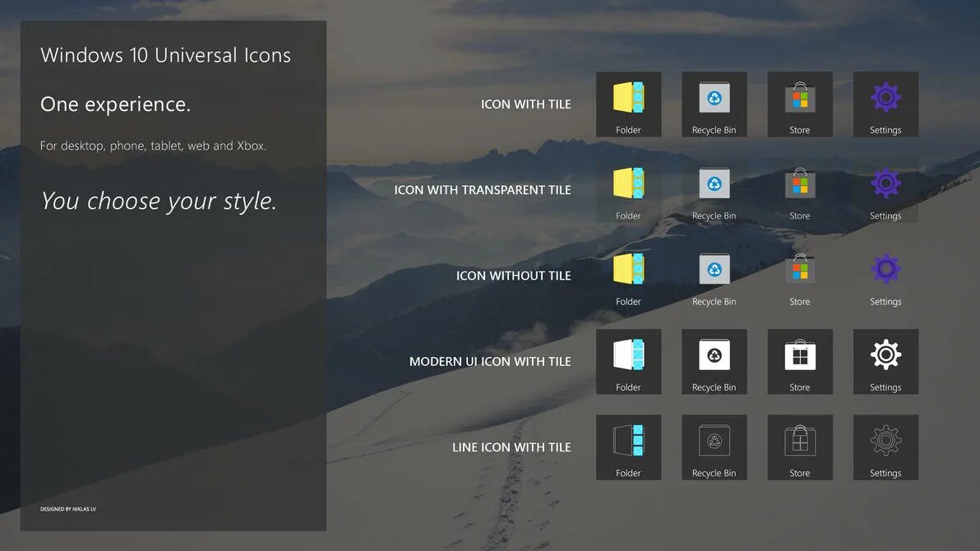The height and width of the screenshot is (551, 980).
Task: Click the 'Windows 10 Universal Icons' heading
Action: pos(165,55)
